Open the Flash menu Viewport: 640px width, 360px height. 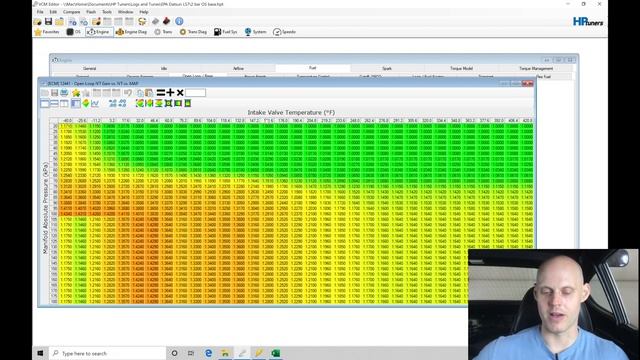91,12
